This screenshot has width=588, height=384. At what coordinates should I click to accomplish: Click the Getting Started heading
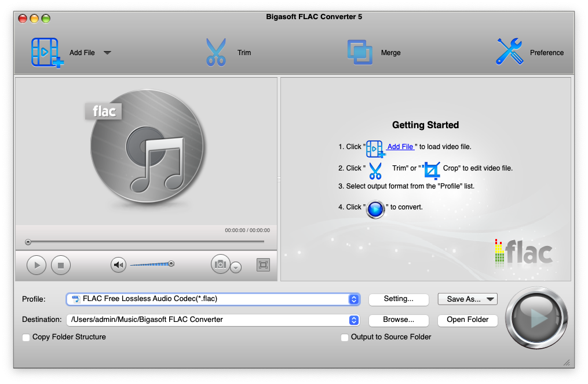pyautogui.click(x=425, y=125)
